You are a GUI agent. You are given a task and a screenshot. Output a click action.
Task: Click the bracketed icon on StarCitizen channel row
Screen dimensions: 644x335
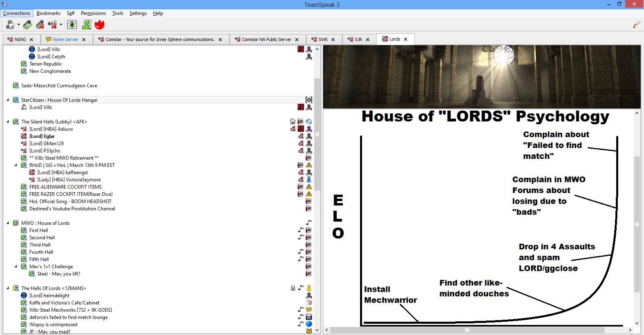(x=309, y=100)
